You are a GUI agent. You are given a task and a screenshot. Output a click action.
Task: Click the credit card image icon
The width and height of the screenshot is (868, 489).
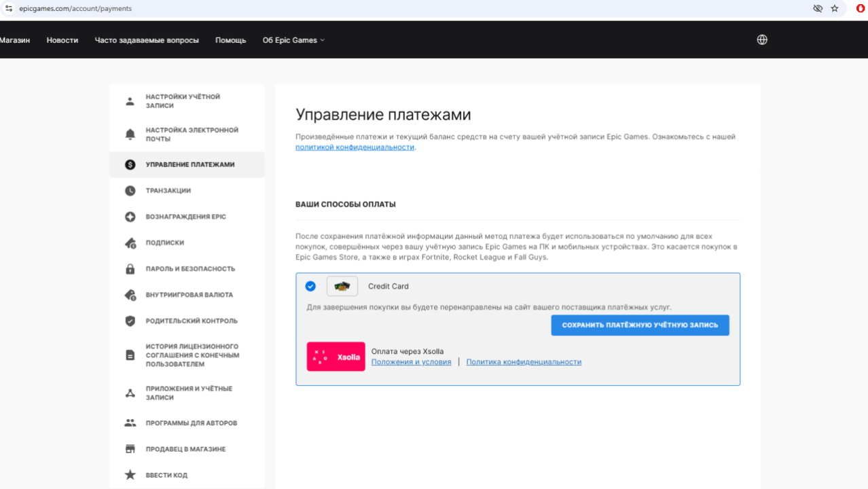342,286
